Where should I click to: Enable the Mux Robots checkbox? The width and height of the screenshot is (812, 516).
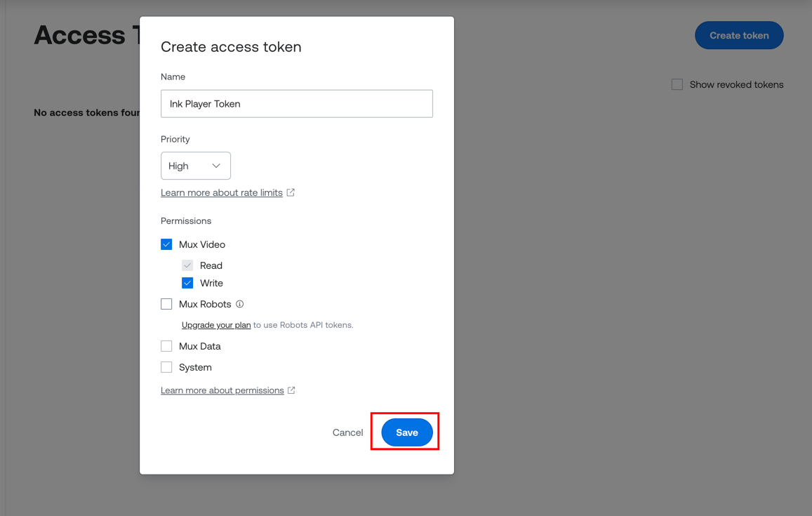(x=166, y=304)
